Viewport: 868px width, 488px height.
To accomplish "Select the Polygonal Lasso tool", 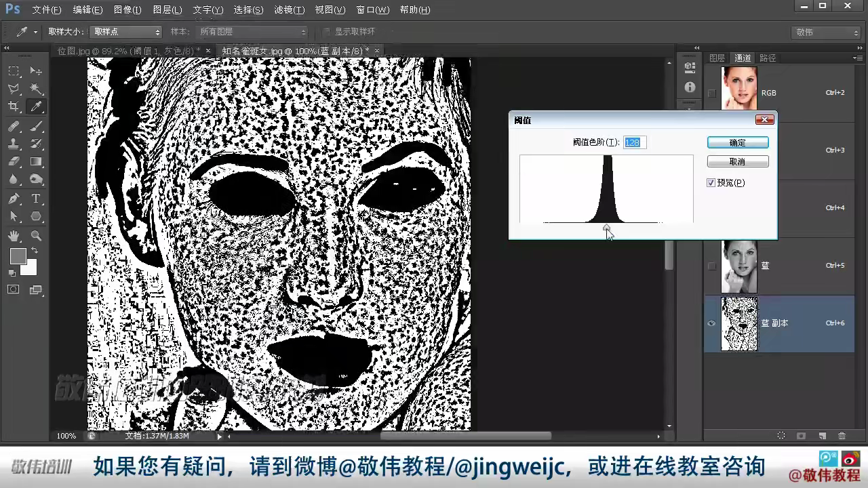I will click(x=14, y=89).
